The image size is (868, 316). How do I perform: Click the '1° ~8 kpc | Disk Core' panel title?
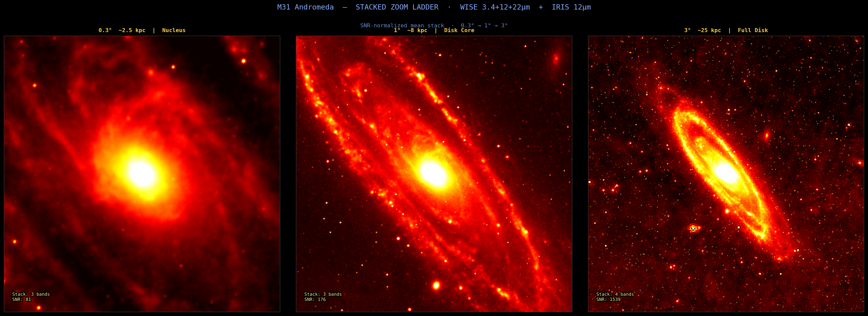[434, 30]
